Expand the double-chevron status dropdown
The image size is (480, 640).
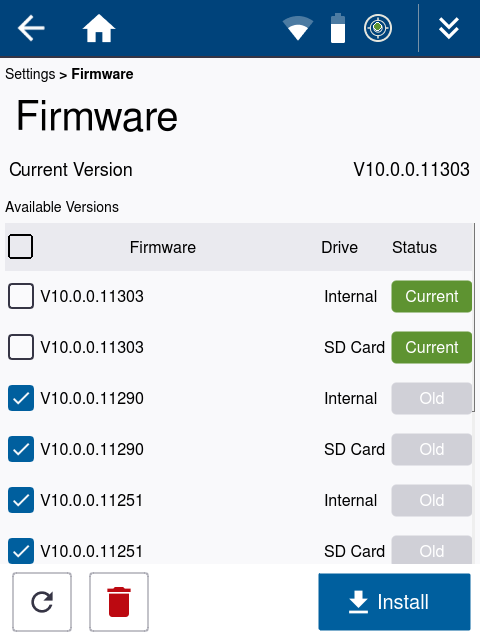point(449,28)
